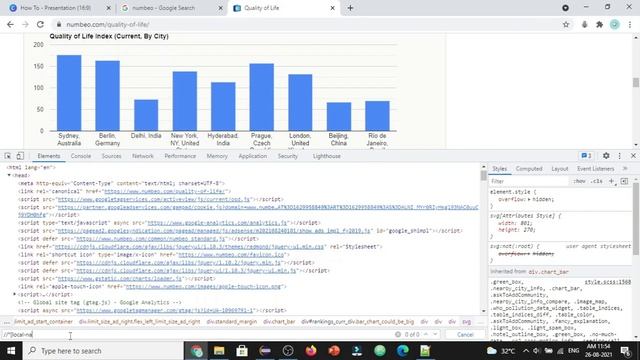Open Event Listeners tab
The image size is (640, 360).
click(x=596, y=169)
